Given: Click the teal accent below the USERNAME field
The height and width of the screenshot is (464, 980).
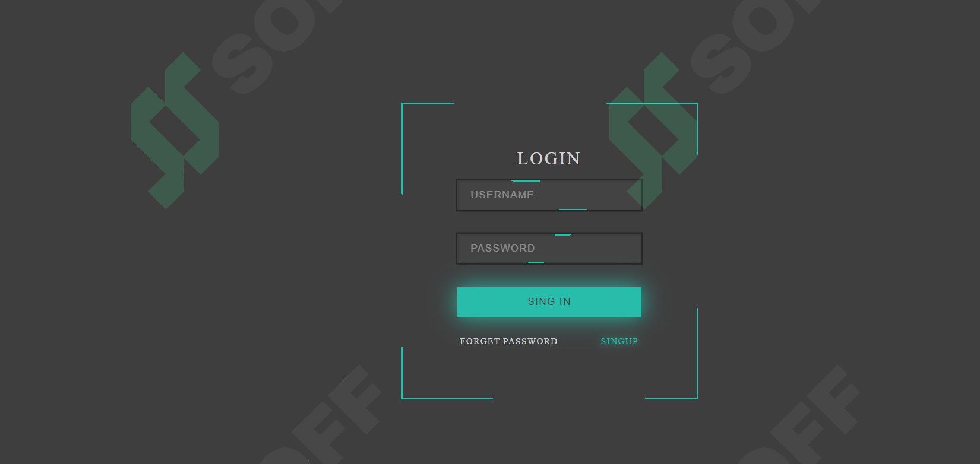Looking at the screenshot, I should pos(573,209).
